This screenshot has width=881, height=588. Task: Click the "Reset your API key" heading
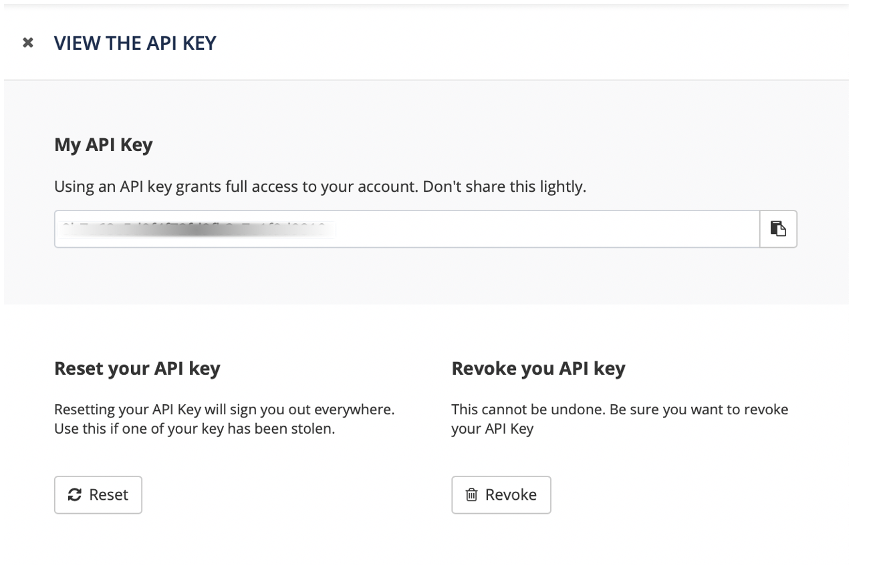(x=137, y=368)
